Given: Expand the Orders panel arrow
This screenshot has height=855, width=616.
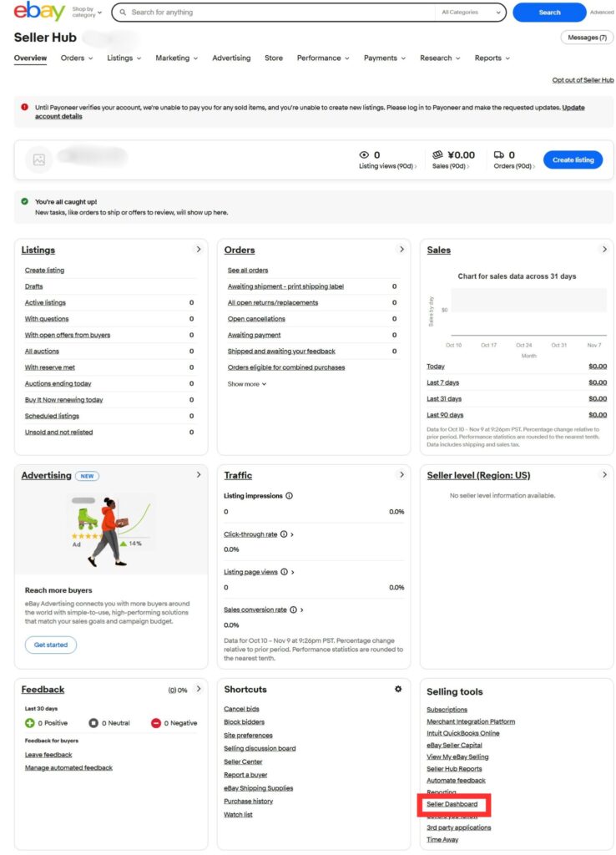Looking at the screenshot, I should coord(401,250).
